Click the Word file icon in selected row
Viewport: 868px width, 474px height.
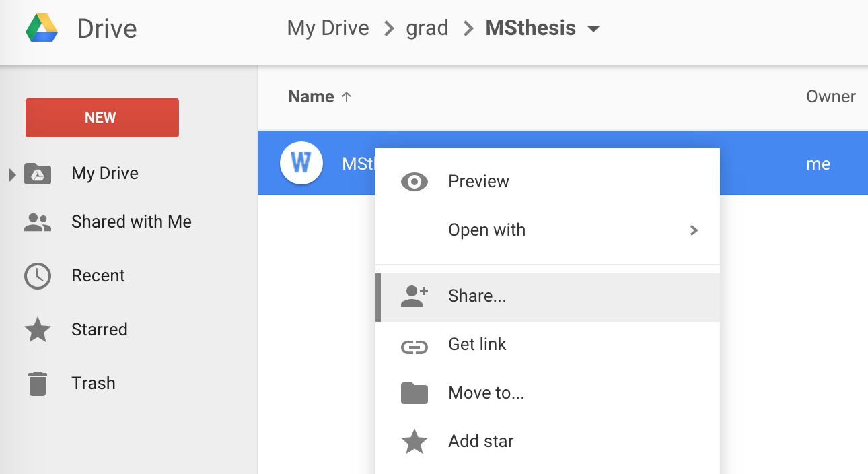pos(301,163)
